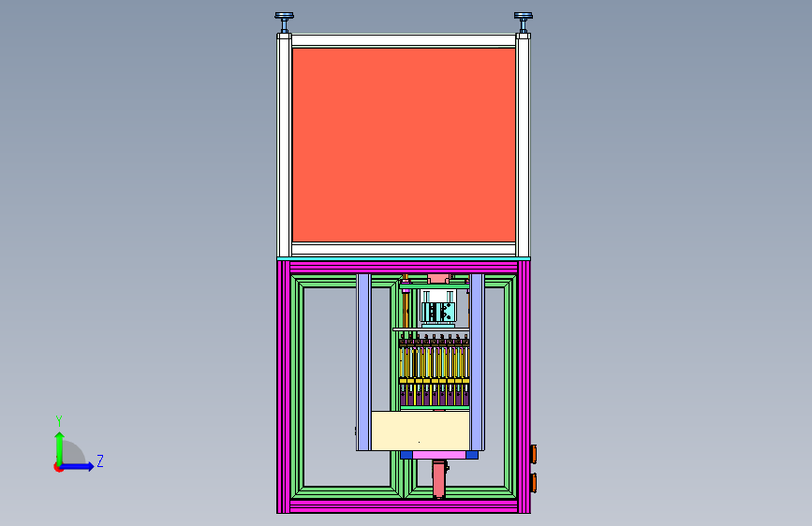Select the left blue block under the cream box
The width and height of the screenshot is (812, 526).
tap(406, 455)
